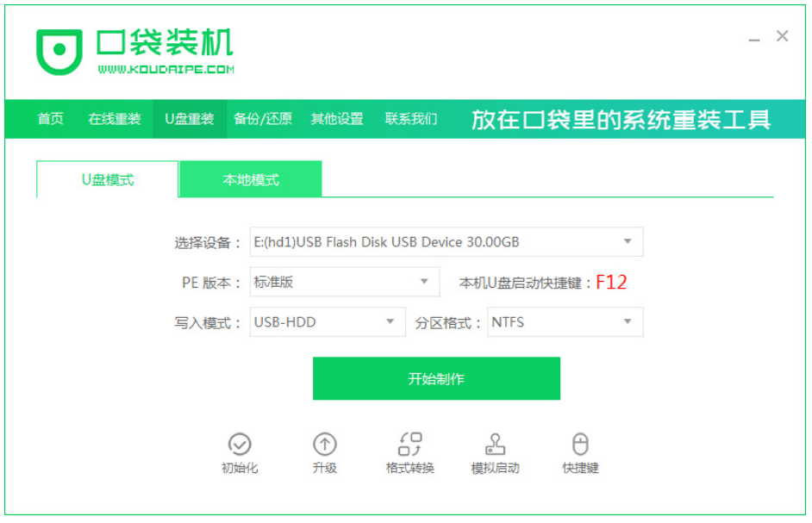812x523 pixels.
Task: Click the 初始化 checkmark icon
Action: click(x=240, y=444)
